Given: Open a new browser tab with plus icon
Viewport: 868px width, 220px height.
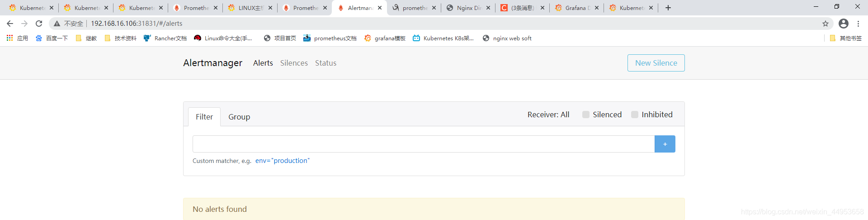Looking at the screenshot, I should click(668, 8).
